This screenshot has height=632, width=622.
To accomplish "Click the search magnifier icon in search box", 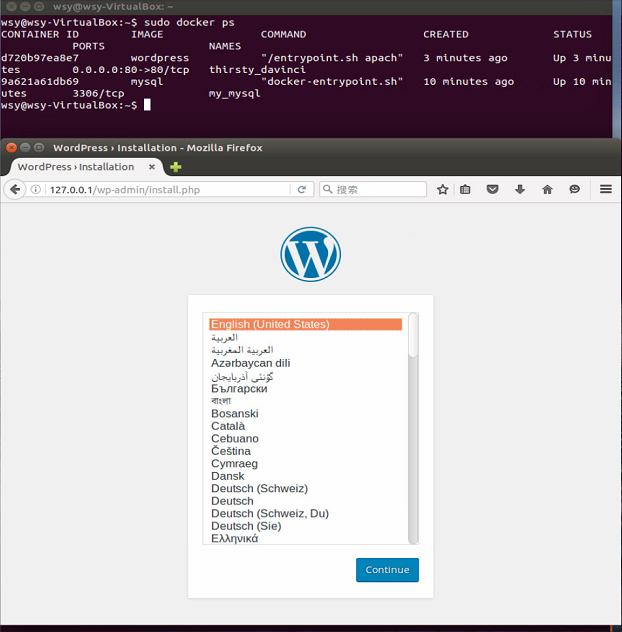I will click(328, 189).
